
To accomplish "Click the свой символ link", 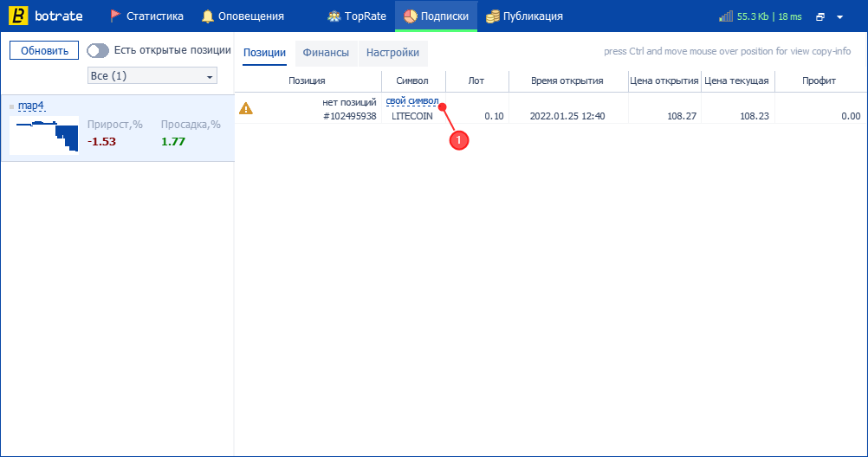I will coord(412,101).
